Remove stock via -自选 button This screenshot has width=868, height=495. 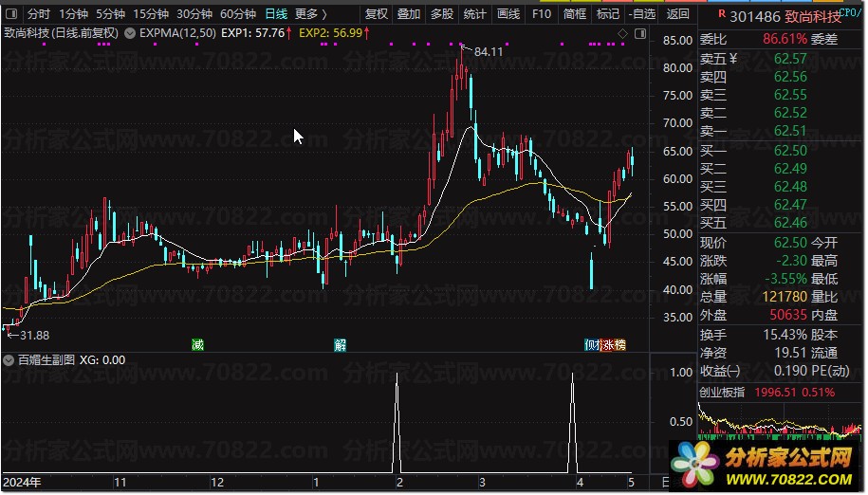(x=642, y=14)
